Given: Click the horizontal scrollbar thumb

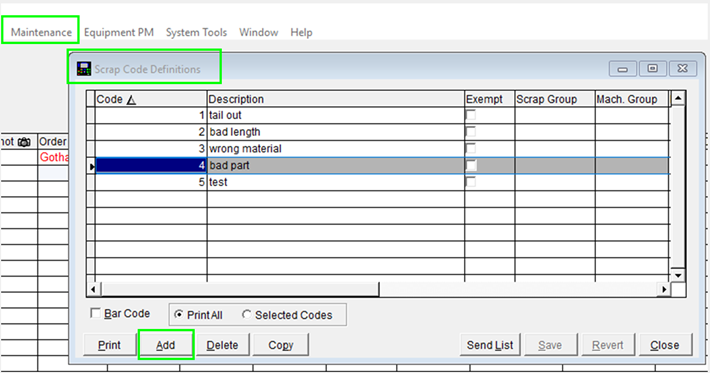Looking at the screenshot, I should point(240,289).
